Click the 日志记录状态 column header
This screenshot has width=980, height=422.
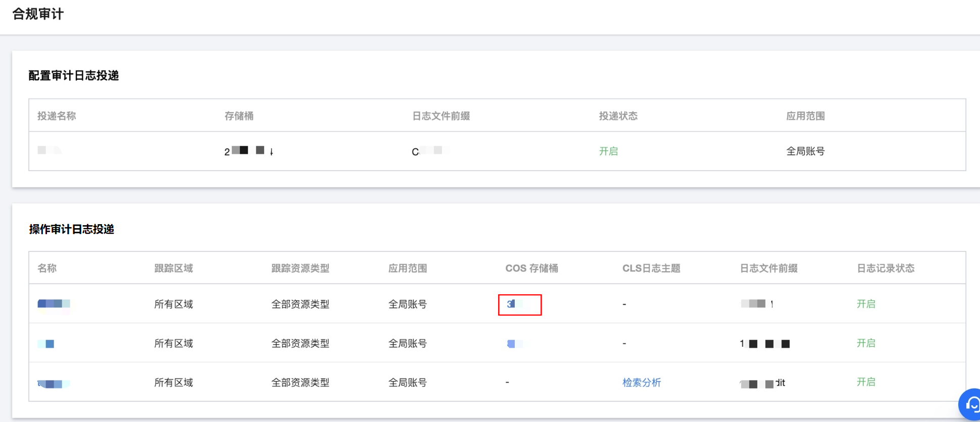[x=885, y=269]
